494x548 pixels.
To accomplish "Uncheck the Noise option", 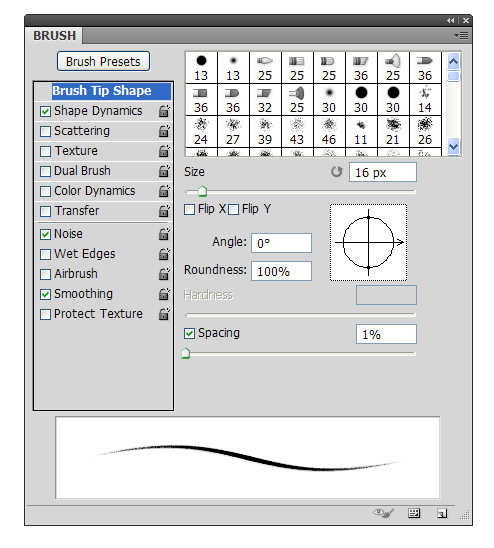I will pos(45,234).
